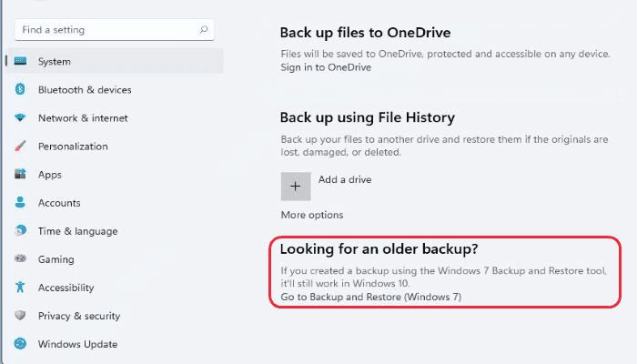Screen dimensions: 637x364
Task: Select the Gaming settings category
Action: [x=56, y=259]
